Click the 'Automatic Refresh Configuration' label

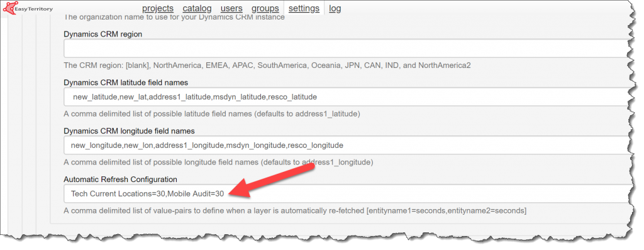(120, 179)
